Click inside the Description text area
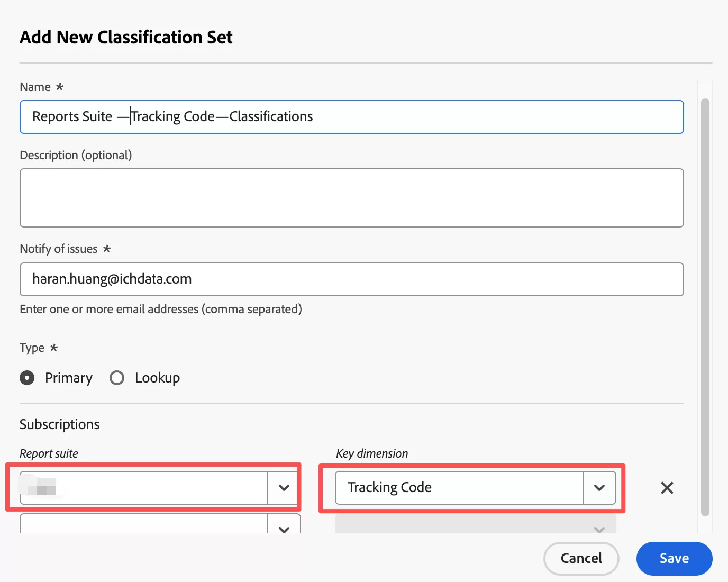This screenshot has width=728, height=582. pos(351,198)
